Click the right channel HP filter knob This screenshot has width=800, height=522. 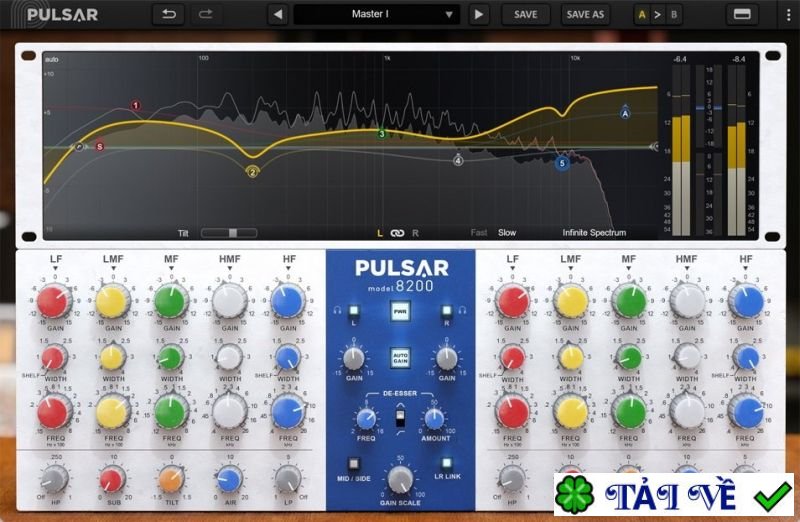click(x=511, y=480)
